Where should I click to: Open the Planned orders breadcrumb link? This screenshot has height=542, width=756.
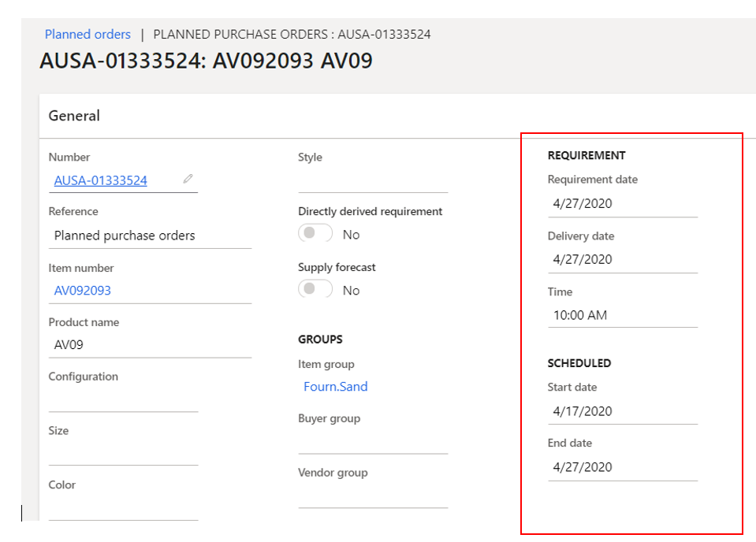click(x=88, y=35)
